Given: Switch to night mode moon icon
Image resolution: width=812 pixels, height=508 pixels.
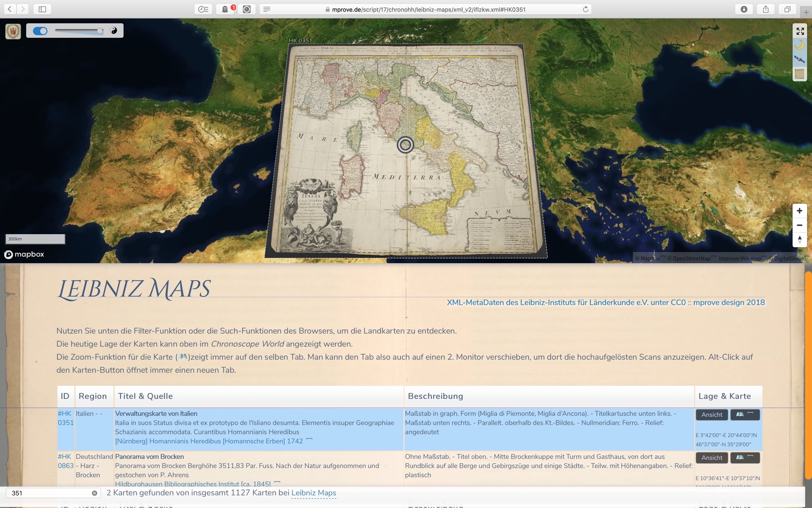Looking at the screenshot, I should point(800,45).
